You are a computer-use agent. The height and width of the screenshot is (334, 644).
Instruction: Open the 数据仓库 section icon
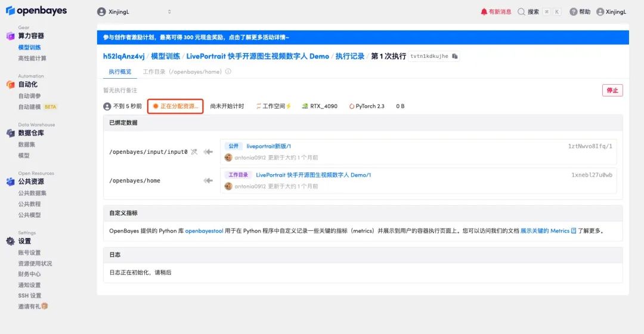(11, 132)
